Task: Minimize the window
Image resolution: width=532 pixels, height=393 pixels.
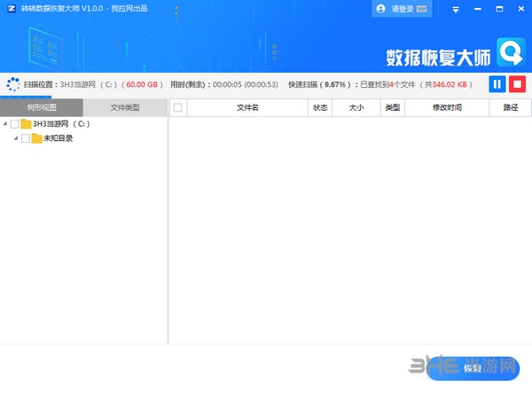Action: tap(478, 9)
